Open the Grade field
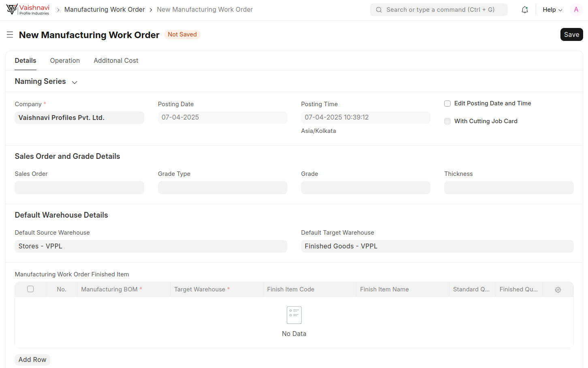The image size is (588, 368). [366, 188]
